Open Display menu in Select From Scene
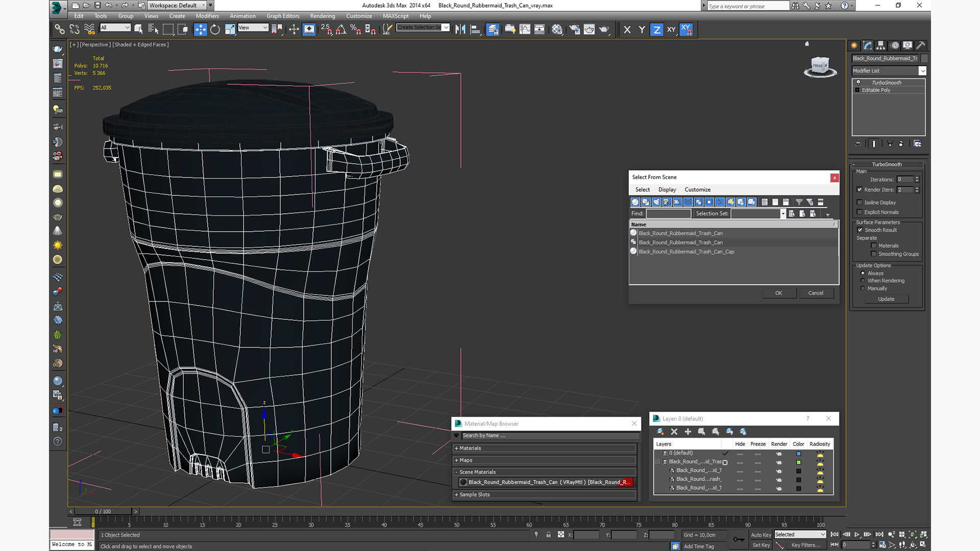Viewport: 980px width, 551px height. coord(667,190)
